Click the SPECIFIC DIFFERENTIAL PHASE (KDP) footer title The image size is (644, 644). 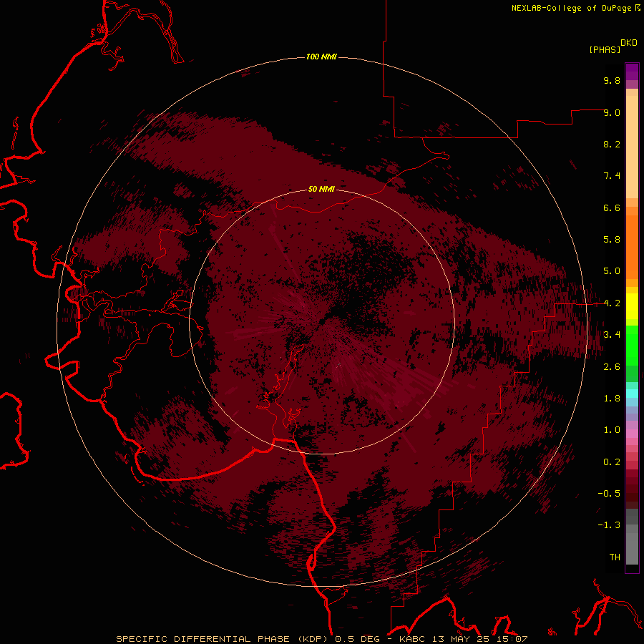point(222,639)
